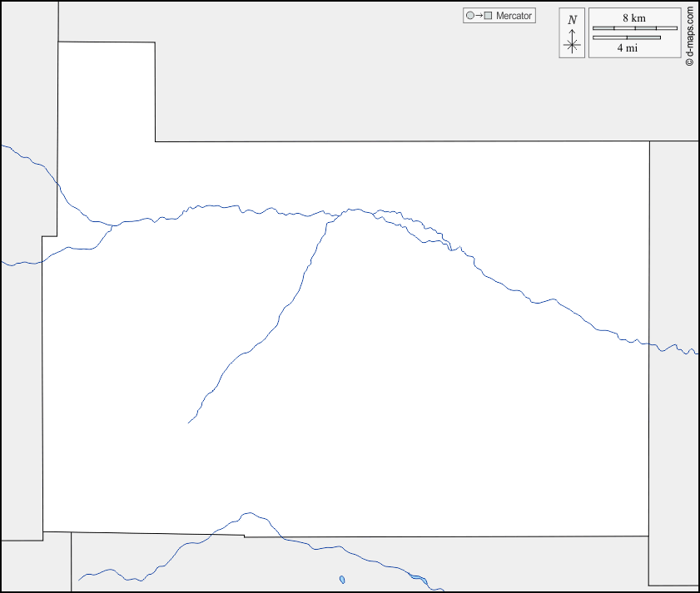This screenshot has width=700, height=593.
Task: Click the river bend peak crossing the southern border
Action: click(x=250, y=513)
